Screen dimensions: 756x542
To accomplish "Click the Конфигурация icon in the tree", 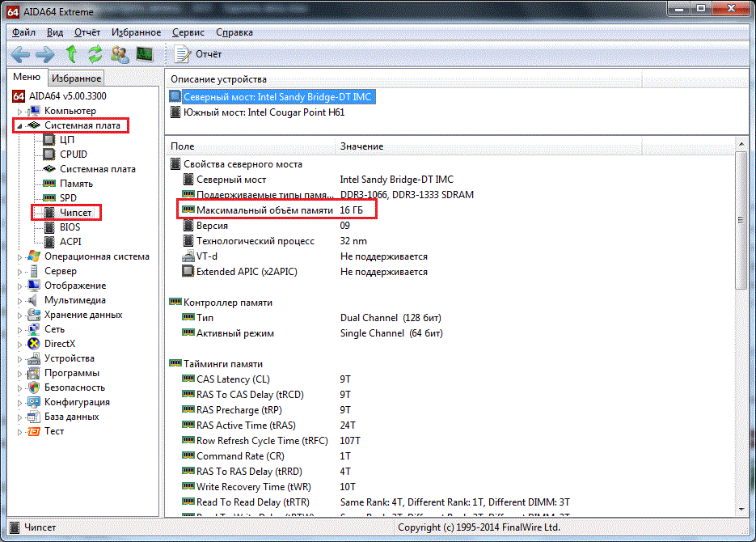I will [x=34, y=402].
